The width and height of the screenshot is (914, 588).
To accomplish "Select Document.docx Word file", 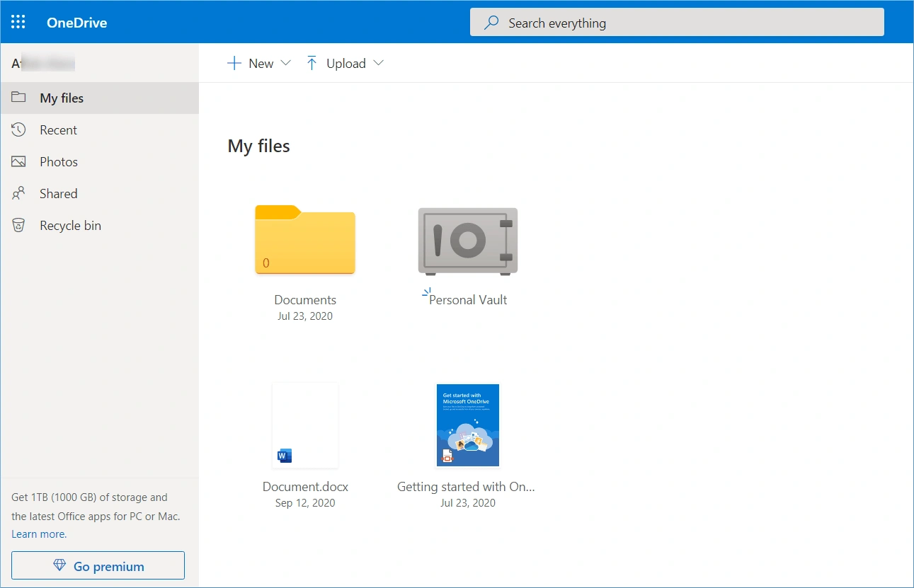I will (304, 425).
